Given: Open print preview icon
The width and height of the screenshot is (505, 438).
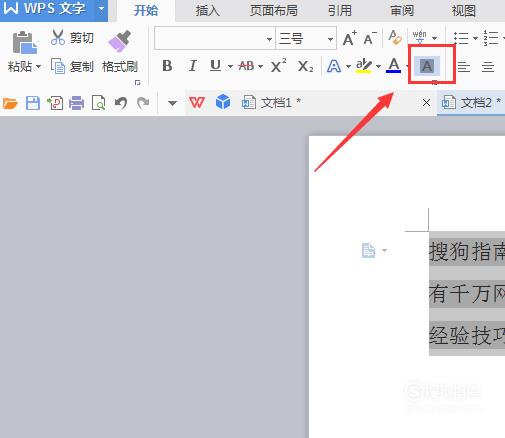Looking at the screenshot, I should pos(99,103).
